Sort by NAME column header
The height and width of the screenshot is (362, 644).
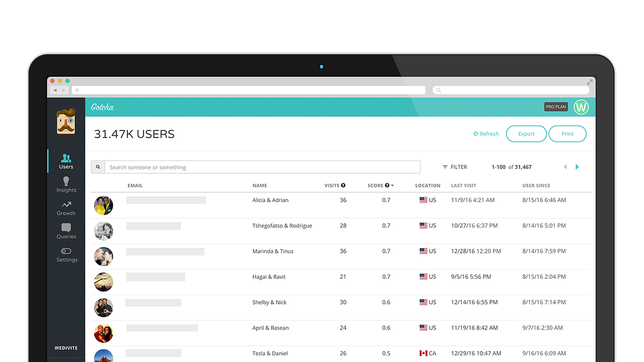click(x=260, y=185)
